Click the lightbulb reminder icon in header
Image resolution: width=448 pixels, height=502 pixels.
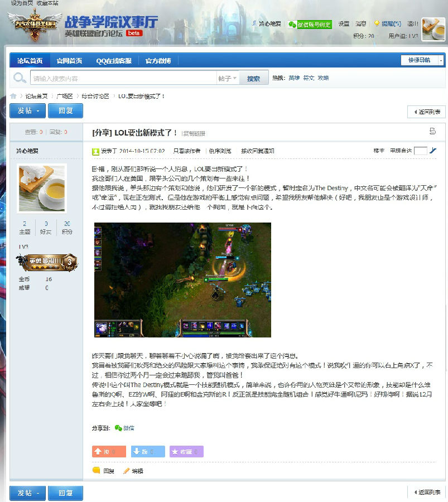377,23
